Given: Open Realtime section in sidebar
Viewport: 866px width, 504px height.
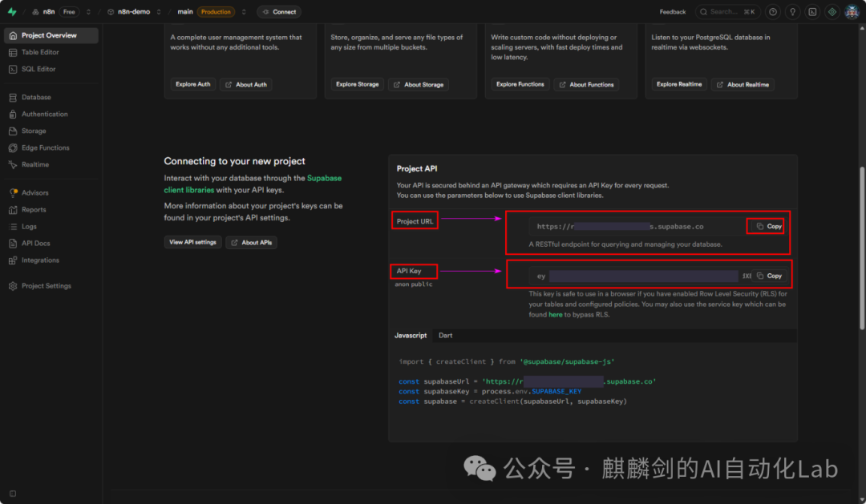Looking at the screenshot, I should coord(34,164).
